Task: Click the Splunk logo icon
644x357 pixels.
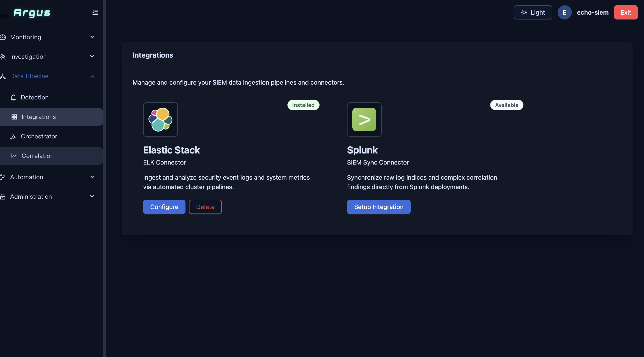Action: click(364, 119)
